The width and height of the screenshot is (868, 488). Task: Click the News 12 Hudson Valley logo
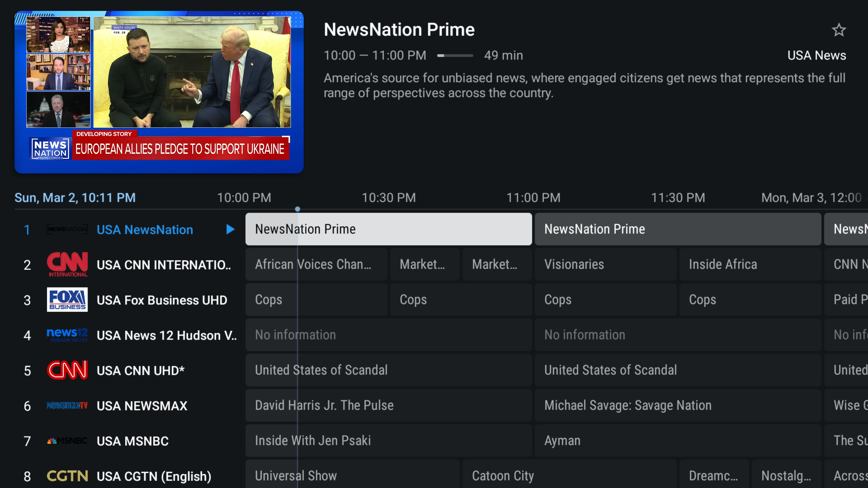67,335
